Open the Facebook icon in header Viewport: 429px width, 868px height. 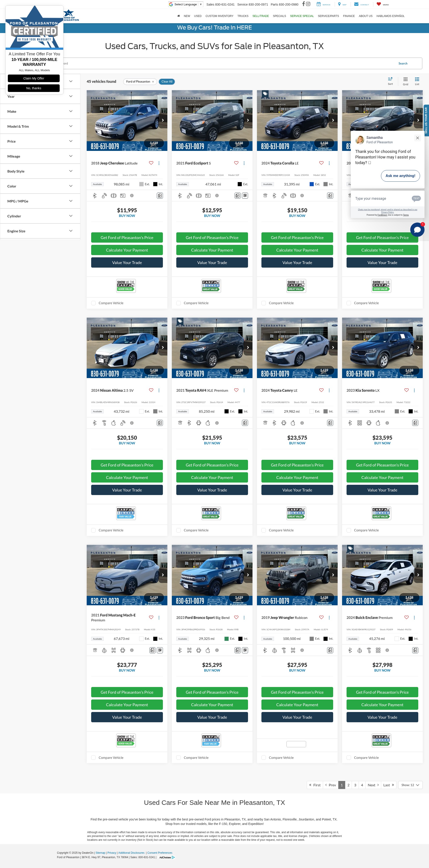(303, 4)
